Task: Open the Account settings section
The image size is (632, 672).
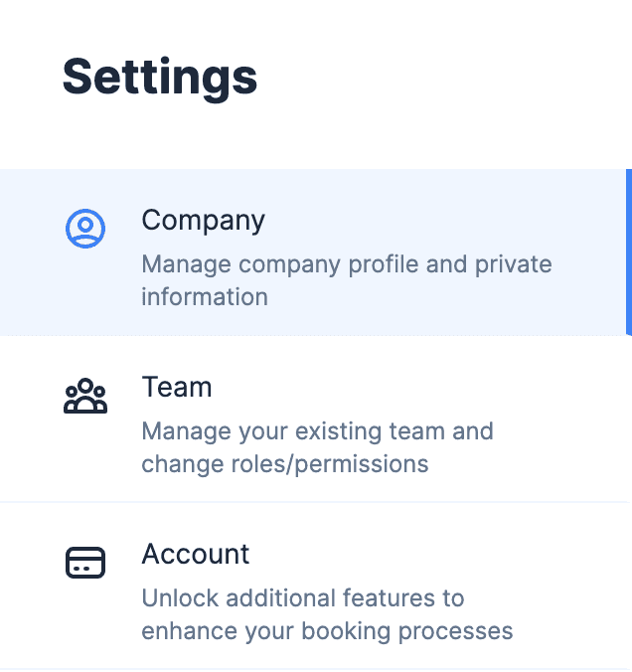Action: click(316, 586)
